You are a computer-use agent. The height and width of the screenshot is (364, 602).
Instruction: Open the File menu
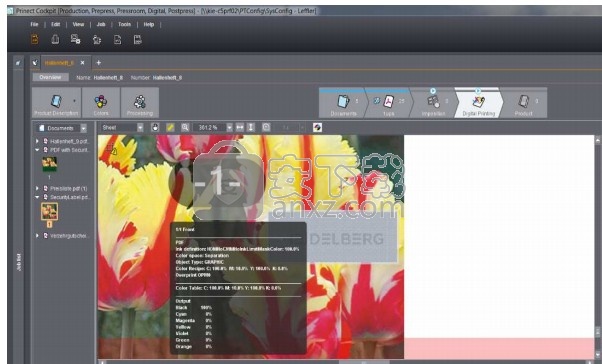(x=34, y=24)
